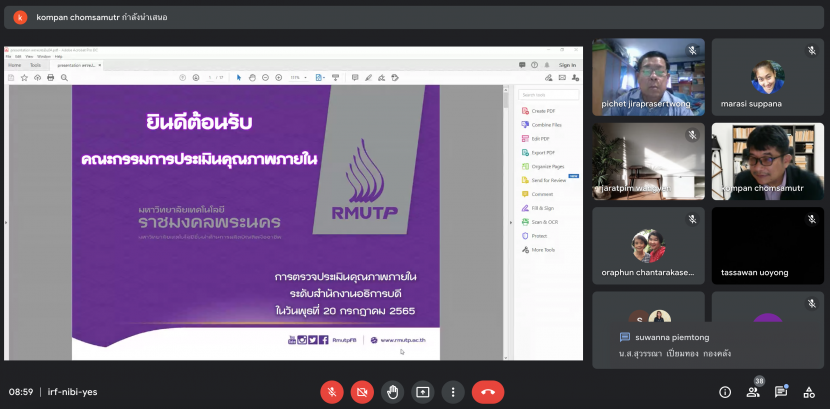Viewport: 830px width, 409px height.
Task: Click the Acrobat print icon
Action: [51, 77]
